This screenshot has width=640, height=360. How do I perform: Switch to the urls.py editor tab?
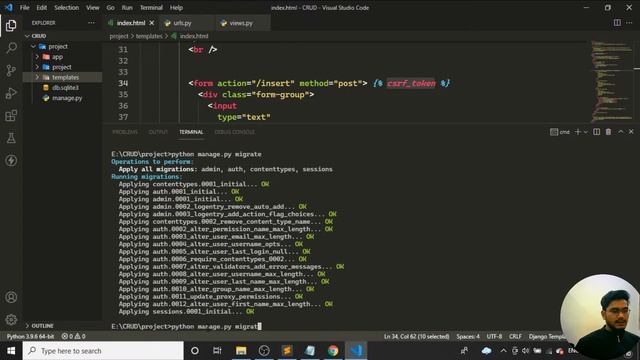[187, 23]
